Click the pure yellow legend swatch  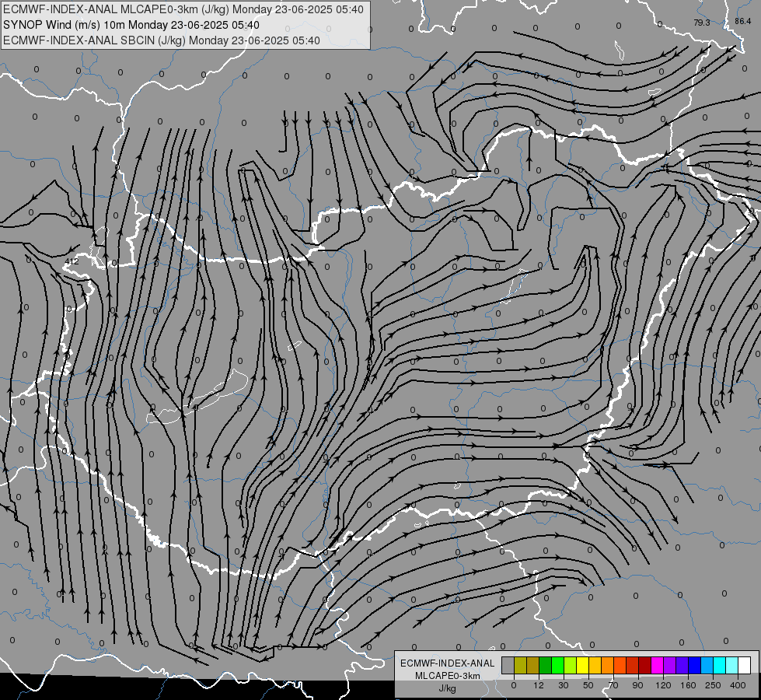(x=583, y=665)
